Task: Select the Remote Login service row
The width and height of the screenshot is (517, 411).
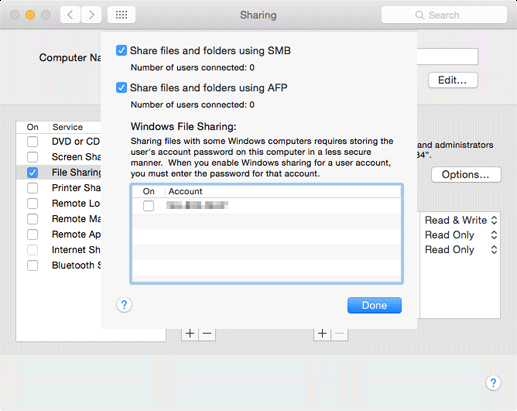Action: click(x=59, y=203)
